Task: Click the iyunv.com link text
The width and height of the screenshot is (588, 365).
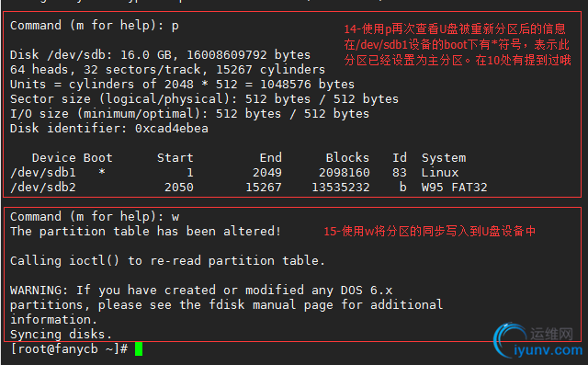Action: (x=548, y=350)
